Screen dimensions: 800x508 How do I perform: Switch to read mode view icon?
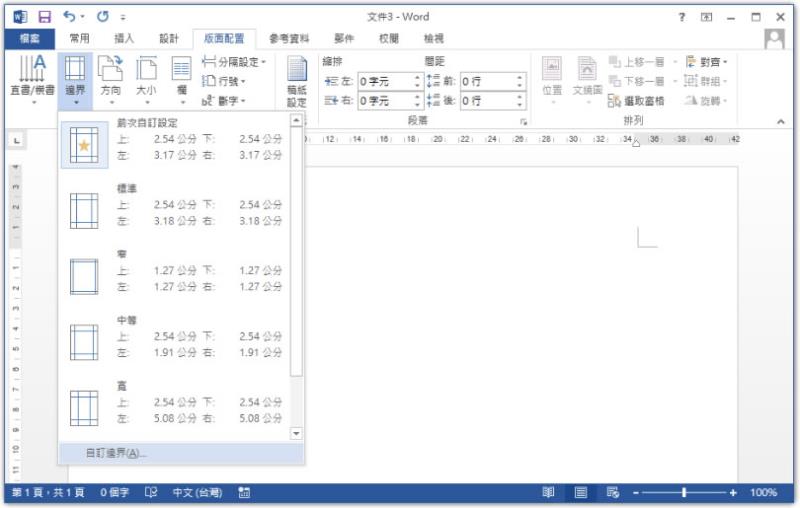[x=548, y=493]
